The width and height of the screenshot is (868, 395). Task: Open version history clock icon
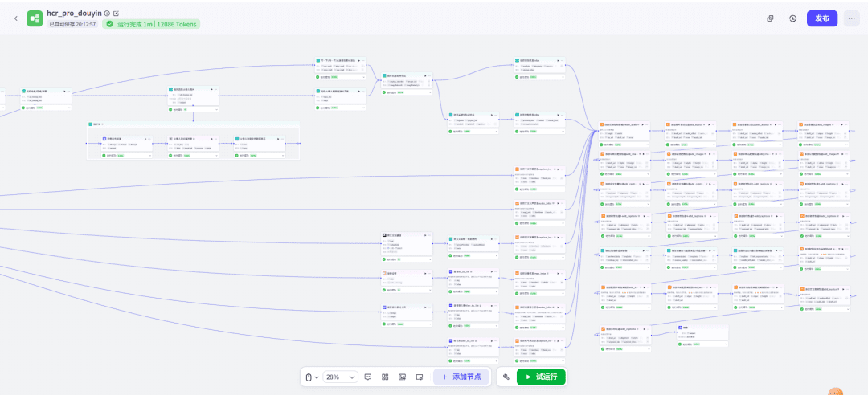792,18
